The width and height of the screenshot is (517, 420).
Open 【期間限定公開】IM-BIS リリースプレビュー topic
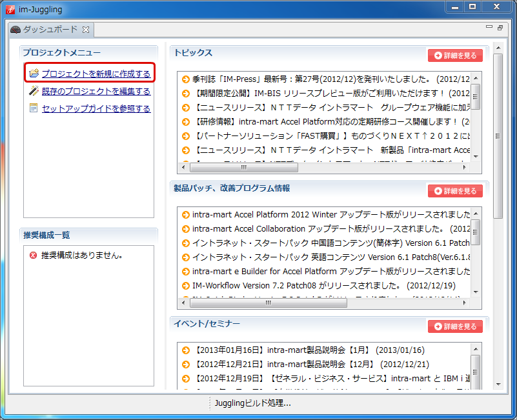coord(330,94)
